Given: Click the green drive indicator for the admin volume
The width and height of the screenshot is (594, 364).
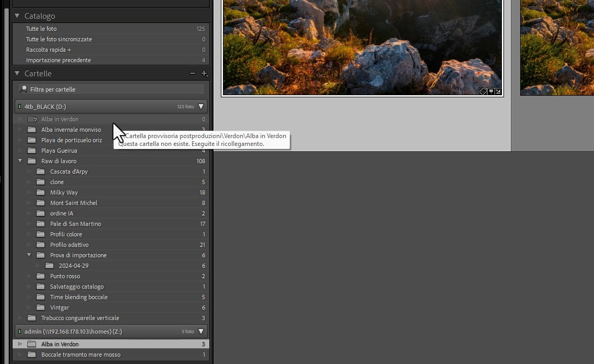Looking at the screenshot, I should coord(20,331).
